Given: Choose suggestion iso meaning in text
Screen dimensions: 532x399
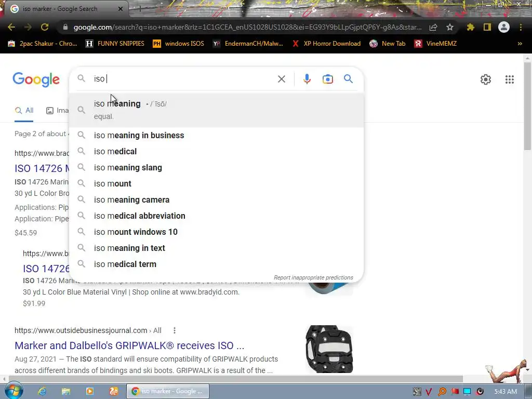Looking at the screenshot, I should click(x=216, y=248).
